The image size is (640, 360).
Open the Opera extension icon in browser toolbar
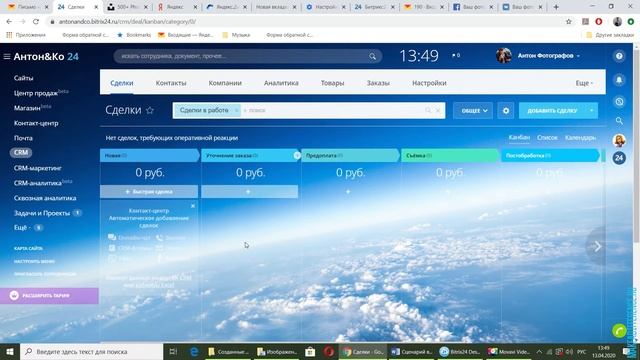[598, 22]
